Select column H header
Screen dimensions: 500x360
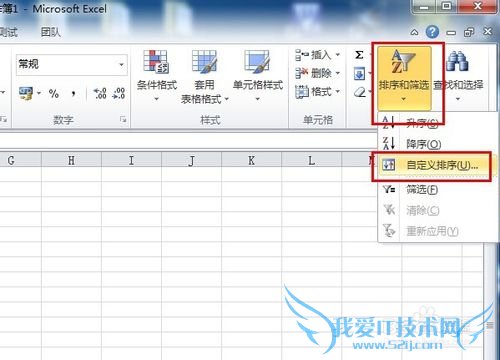click(71, 160)
